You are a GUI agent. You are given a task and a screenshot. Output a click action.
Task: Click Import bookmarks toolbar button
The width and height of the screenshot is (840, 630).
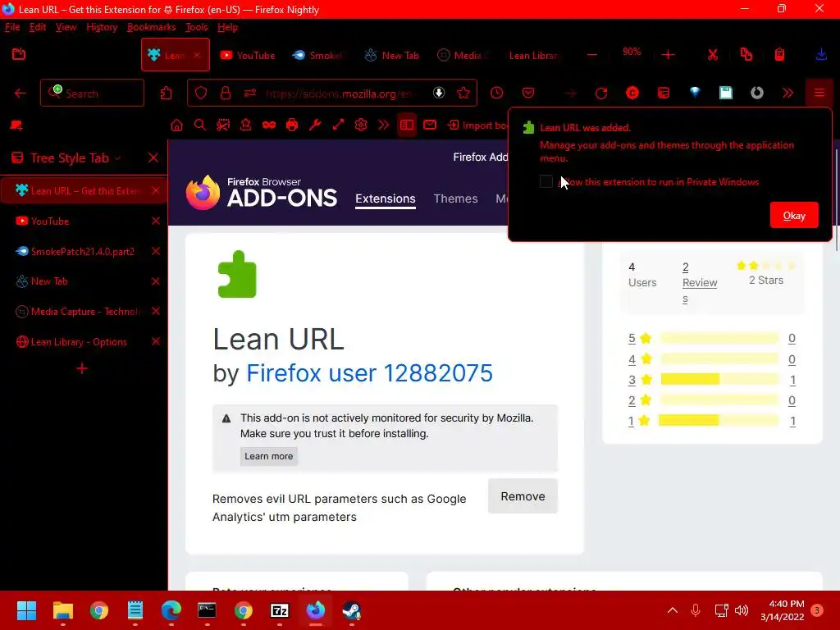[477, 126]
